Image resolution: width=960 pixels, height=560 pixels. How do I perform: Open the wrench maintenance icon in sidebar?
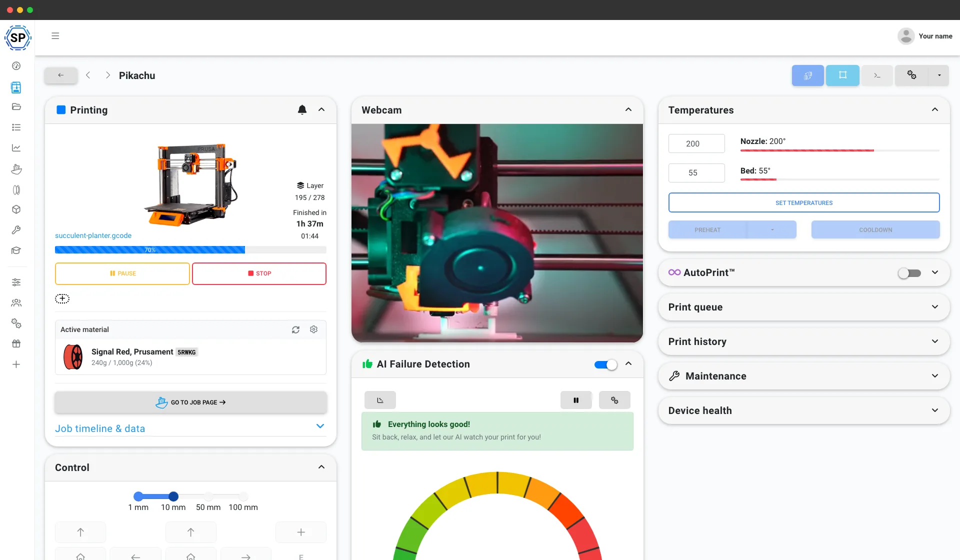tap(16, 230)
